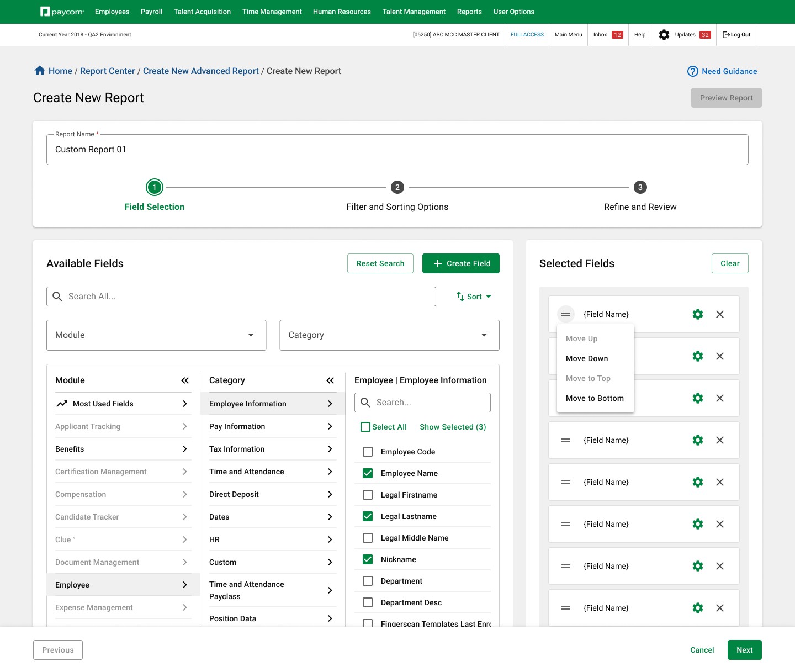Viewport: 795px width, 672px height.
Task: Toggle the Select All checkbox
Action: pos(365,427)
